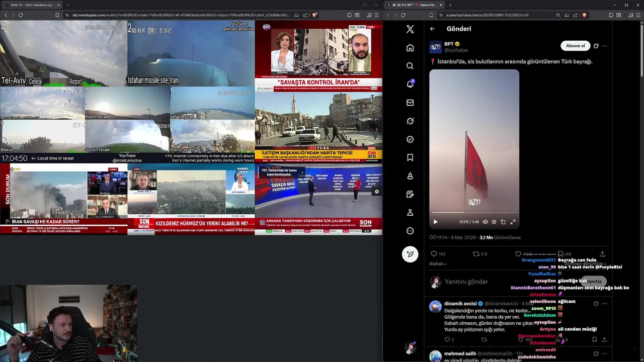Click the X logo at sidebar top
Image resolution: width=644 pixels, height=362 pixels.
pyautogui.click(x=410, y=29)
